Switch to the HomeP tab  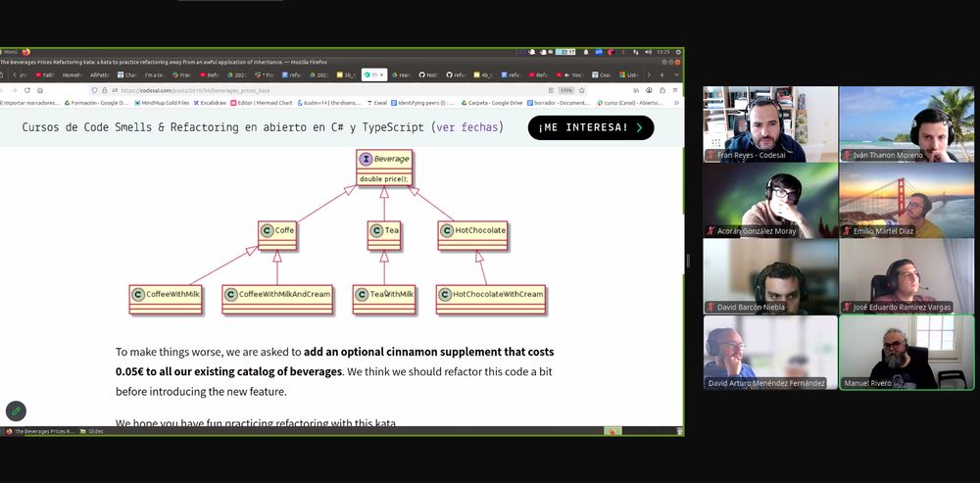click(72, 75)
